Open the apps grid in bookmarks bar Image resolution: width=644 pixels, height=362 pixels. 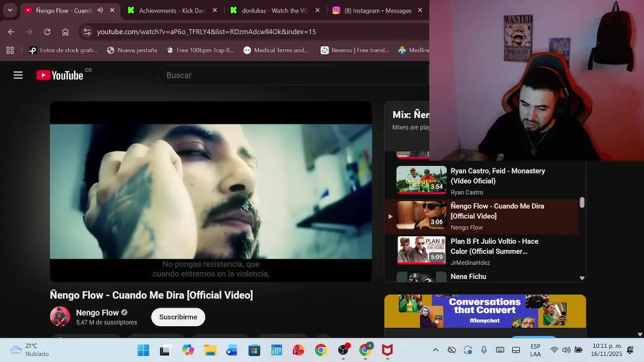pyautogui.click(x=10, y=50)
